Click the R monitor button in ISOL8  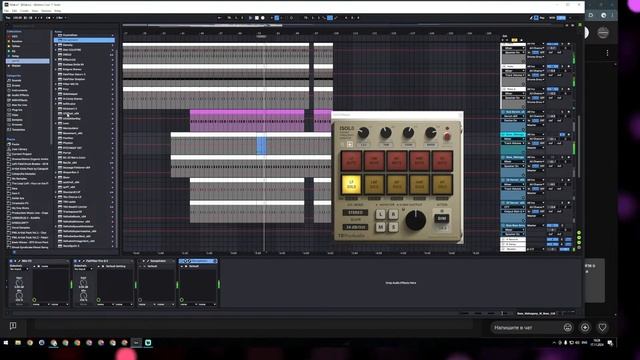pyautogui.click(x=393, y=214)
